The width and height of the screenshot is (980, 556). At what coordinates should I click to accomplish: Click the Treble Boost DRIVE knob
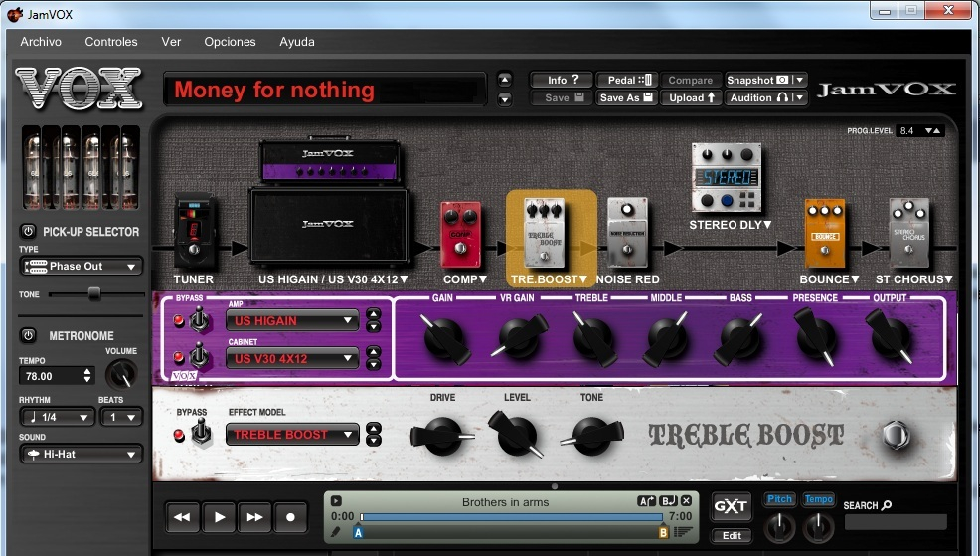[x=441, y=436]
